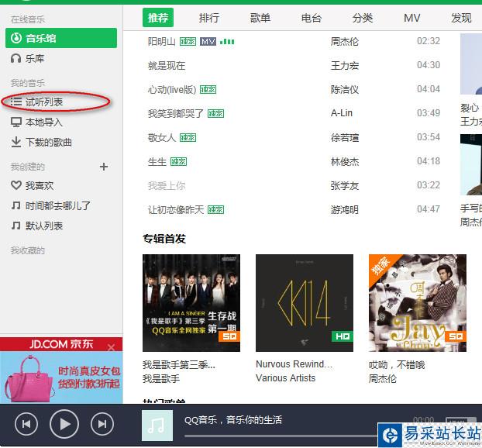Click artist name 张学友
This screenshot has height=448, width=482.
[x=345, y=185]
